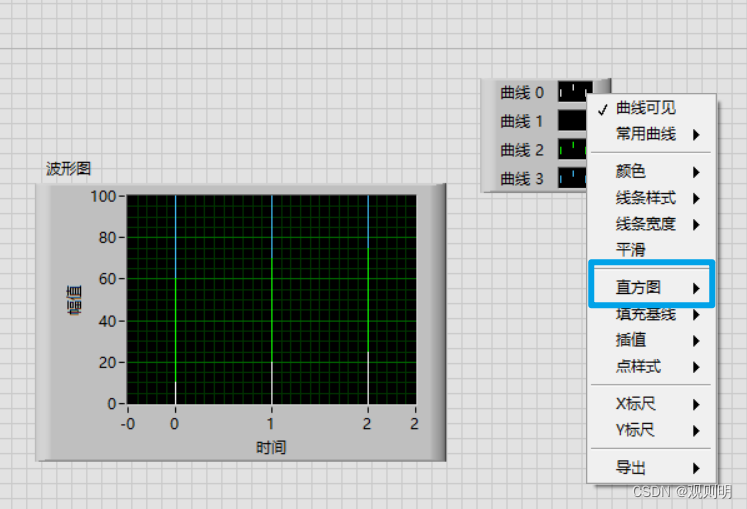The height and width of the screenshot is (509, 747).
Task: Click the 曲线 1 legend label
Action: (x=522, y=122)
